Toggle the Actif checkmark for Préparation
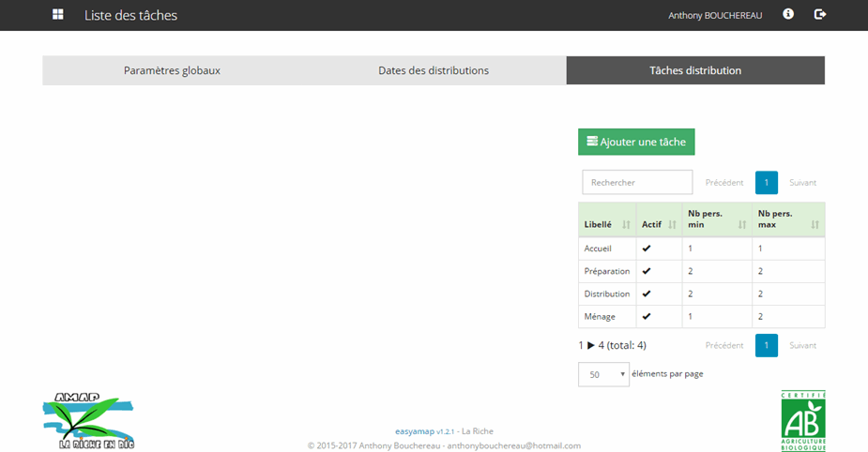The width and height of the screenshot is (868, 452). point(646,271)
